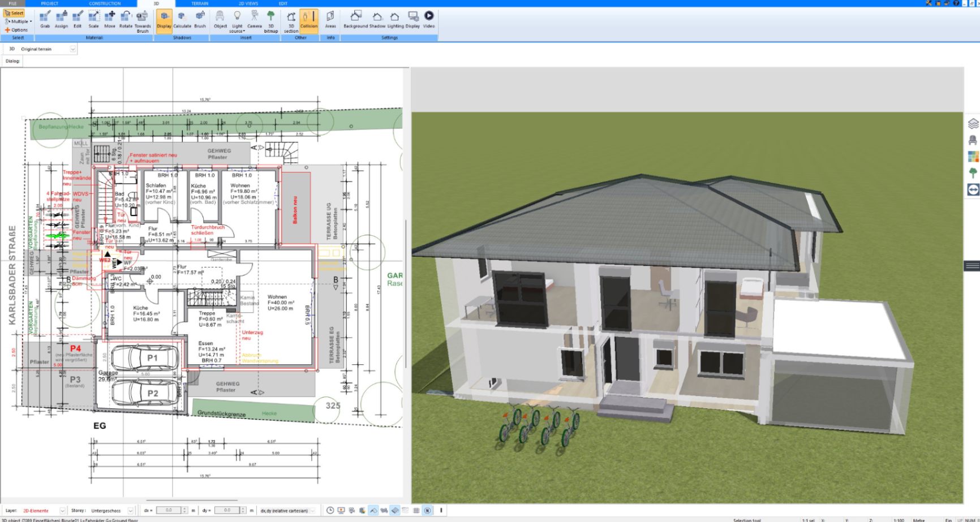Click the Calculate shadows icon

(x=182, y=20)
